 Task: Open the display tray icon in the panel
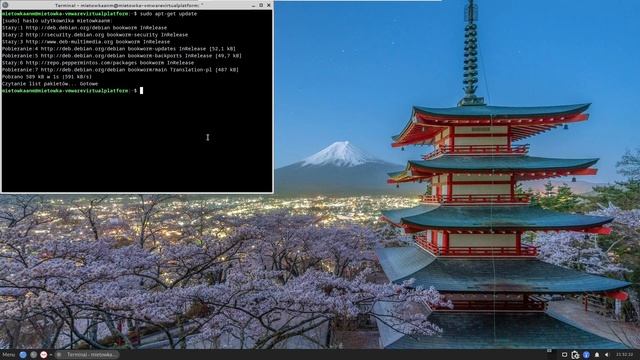point(564,355)
